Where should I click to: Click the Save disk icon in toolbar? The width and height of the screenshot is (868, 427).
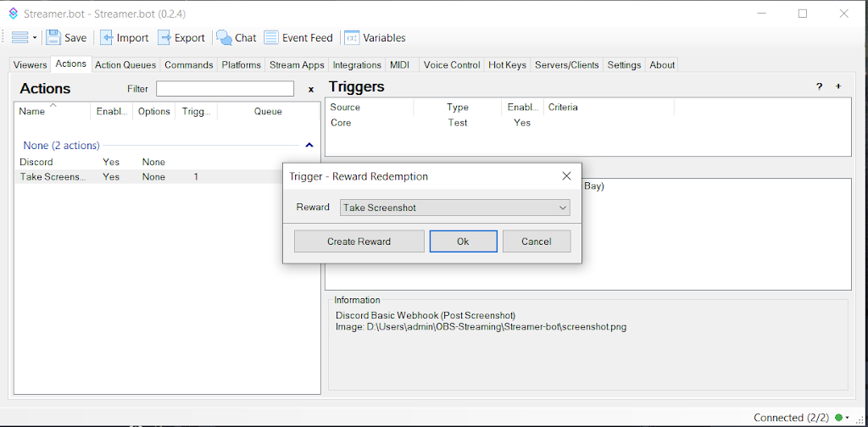(53, 37)
